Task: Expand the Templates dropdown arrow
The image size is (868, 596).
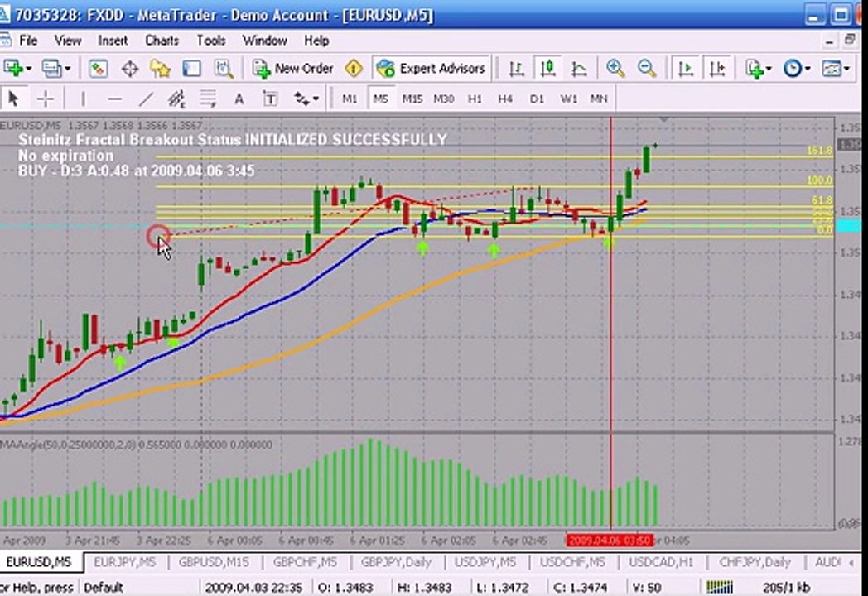Action: pyautogui.click(x=847, y=70)
